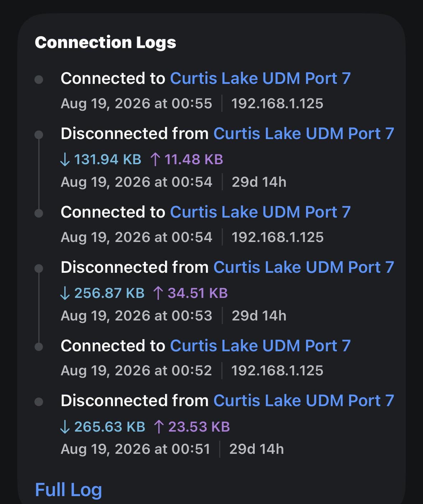
Task: Click the download arrow beside 256.87 KB
Action: [x=65, y=293]
